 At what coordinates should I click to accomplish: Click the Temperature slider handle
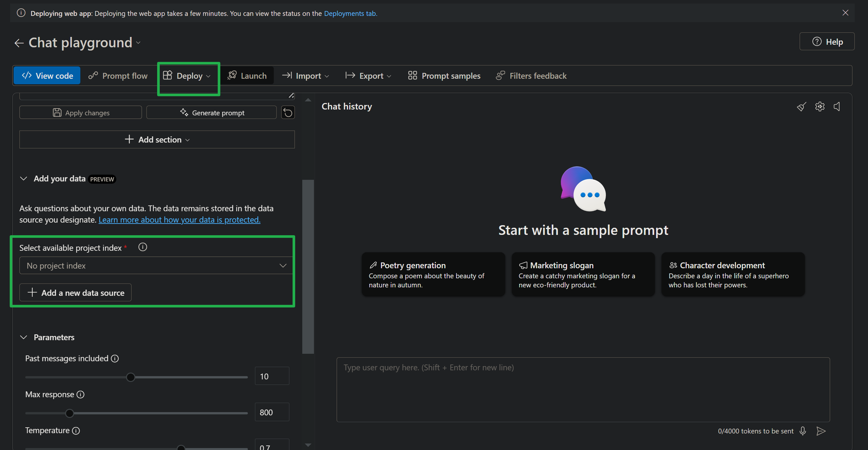(181, 448)
